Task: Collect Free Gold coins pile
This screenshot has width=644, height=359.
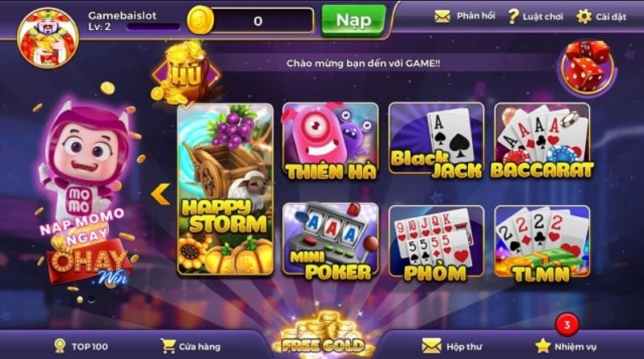Action: tap(323, 334)
